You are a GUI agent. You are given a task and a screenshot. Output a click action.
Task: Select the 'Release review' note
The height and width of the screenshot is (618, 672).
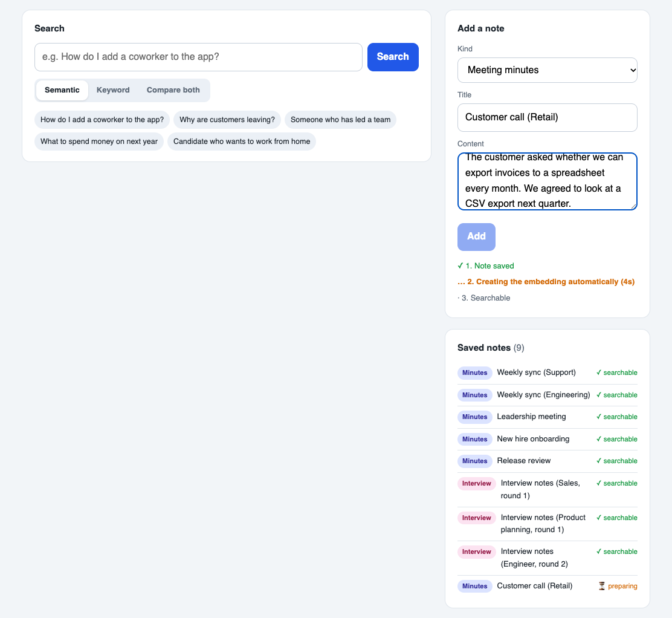548,461
